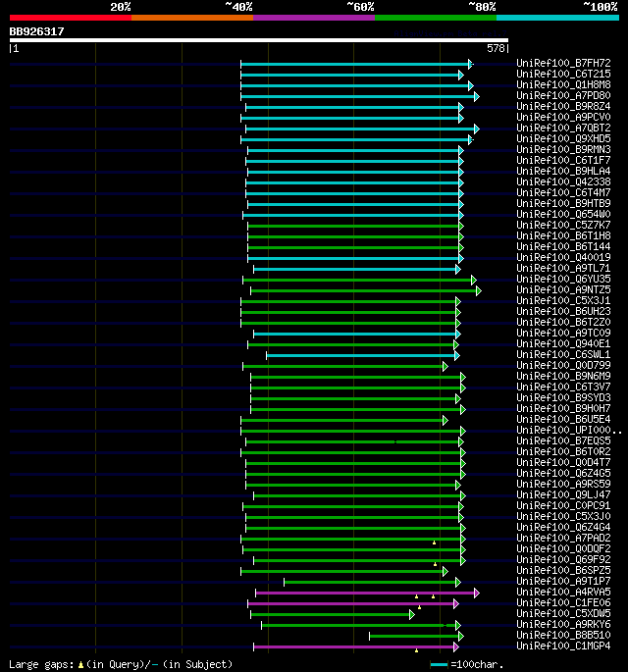Click the cyan =100char. scale swatch
Image resolution: width=628 pixels, height=672 pixels.
click(439, 665)
